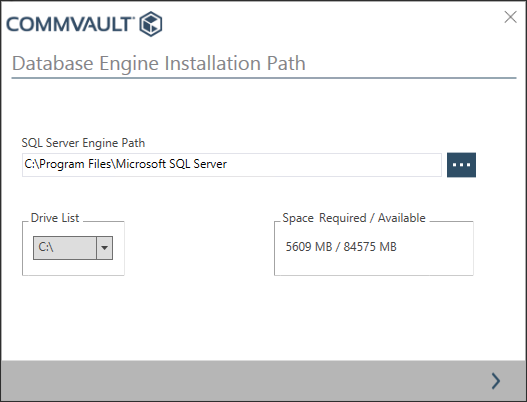The width and height of the screenshot is (527, 402).
Task: Click the COMMVAULT wordmark text
Action: [70, 24]
